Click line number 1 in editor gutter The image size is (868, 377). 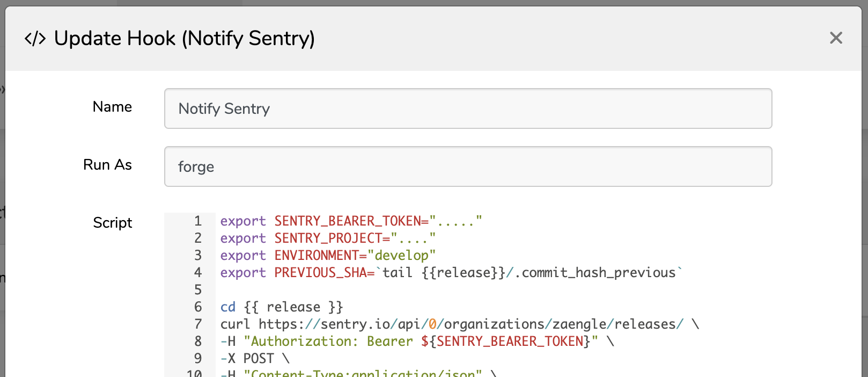coord(198,221)
